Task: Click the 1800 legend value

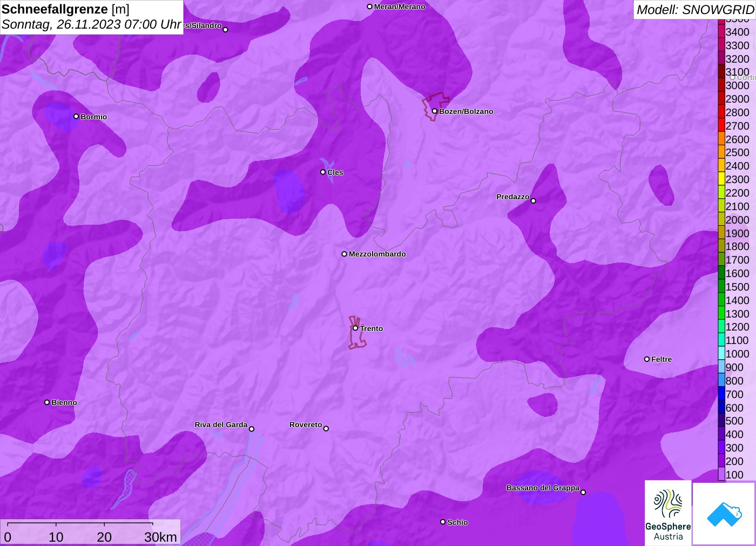Action: click(738, 246)
